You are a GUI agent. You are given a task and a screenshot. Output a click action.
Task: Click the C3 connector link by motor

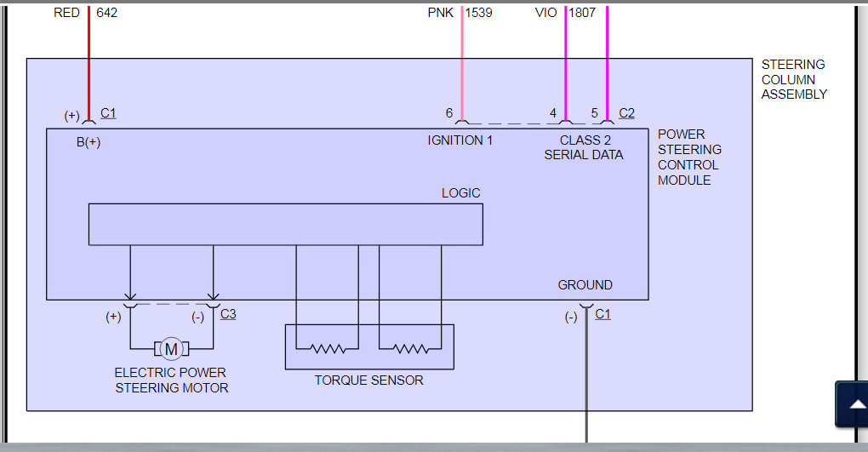(x=228, y=314)
